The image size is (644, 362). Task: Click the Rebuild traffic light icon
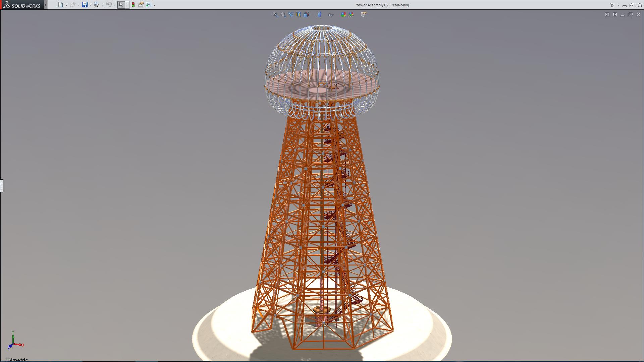click(x=133, y=5)
